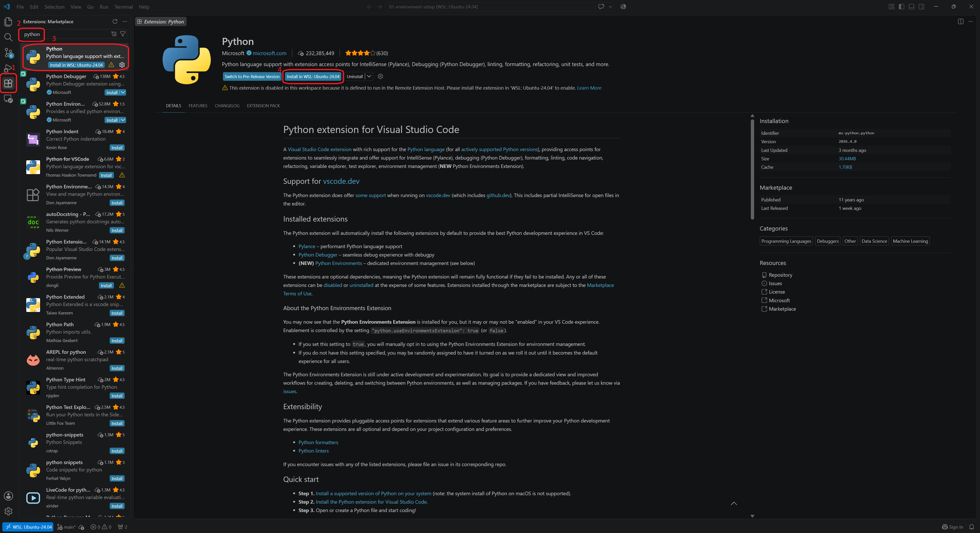Open the Selection menu
Viewport: 980px width, 533px height.
tap(54, 7)
